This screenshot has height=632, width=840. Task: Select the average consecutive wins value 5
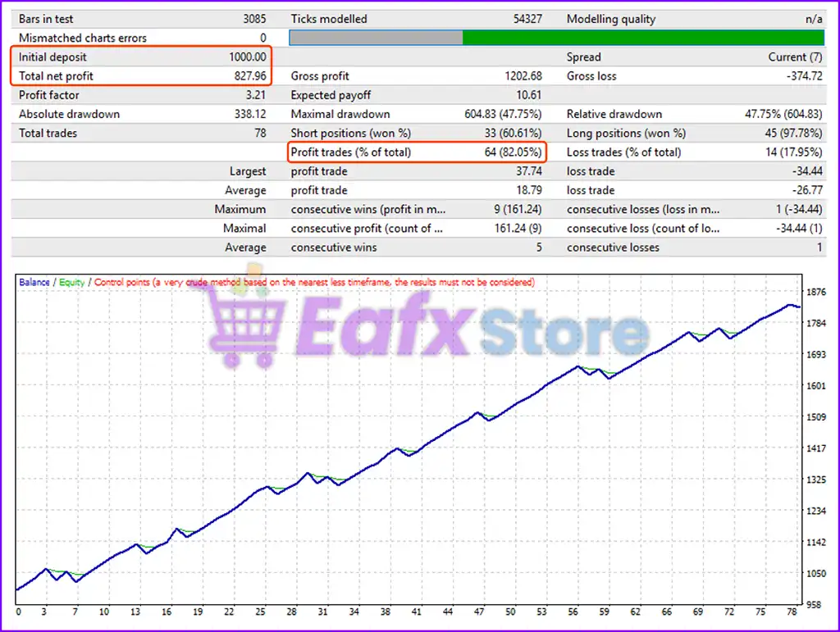(x=539, y=248)
